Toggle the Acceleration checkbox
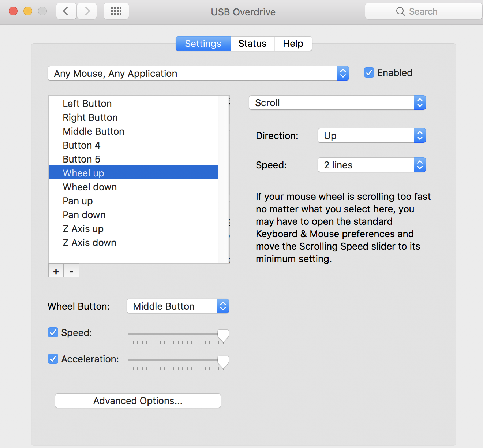 click(x=53, y=359)
